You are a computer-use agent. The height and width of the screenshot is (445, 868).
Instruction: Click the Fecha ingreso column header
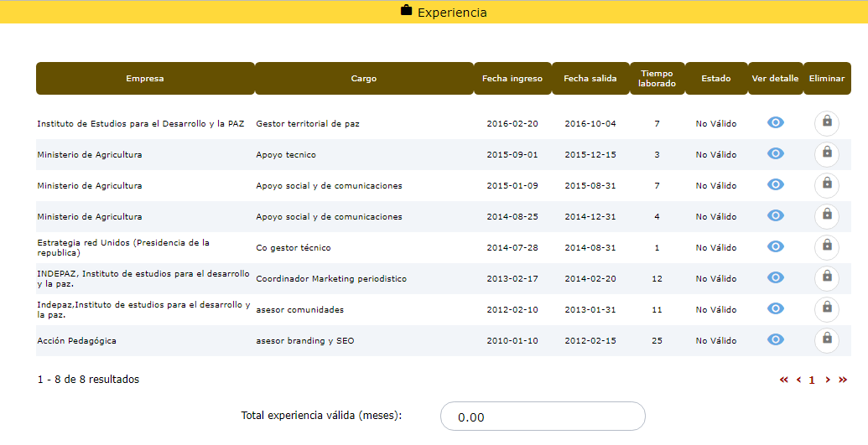click(x=512, y=79)
